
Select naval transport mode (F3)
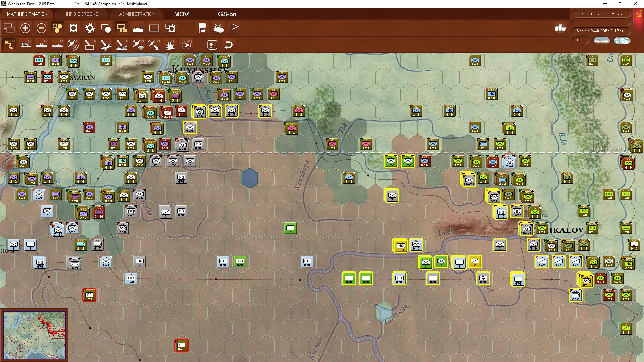[41, 45]
